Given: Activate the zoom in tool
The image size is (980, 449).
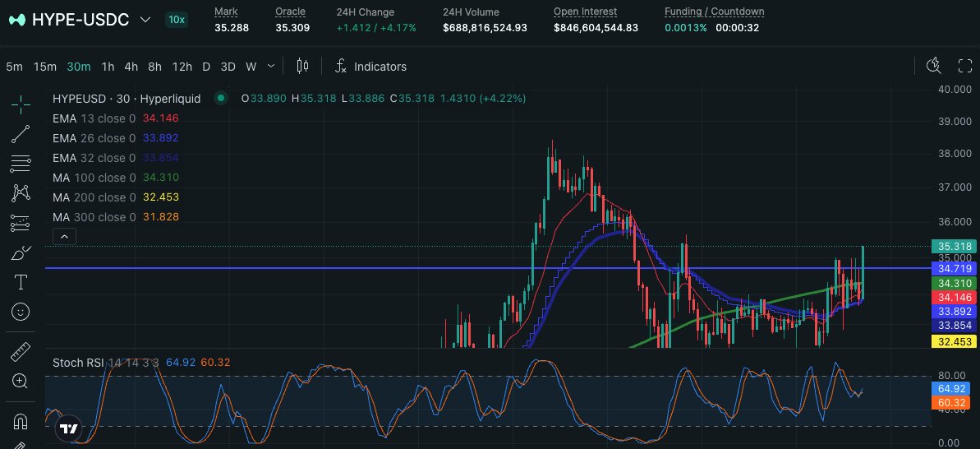Looking at the screenshot, I should click(x=21, y=381).
